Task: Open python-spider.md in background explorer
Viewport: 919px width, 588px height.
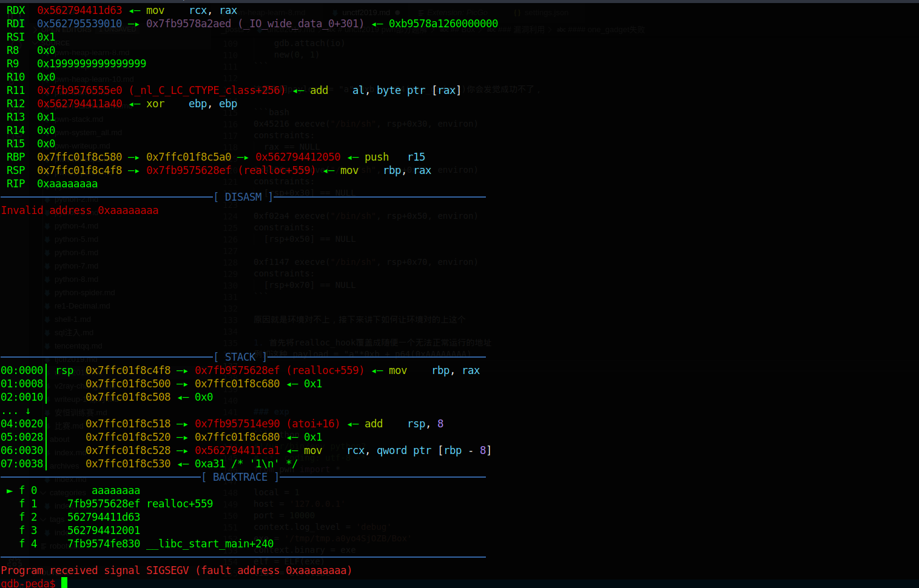Action: [x=84, y=293]
